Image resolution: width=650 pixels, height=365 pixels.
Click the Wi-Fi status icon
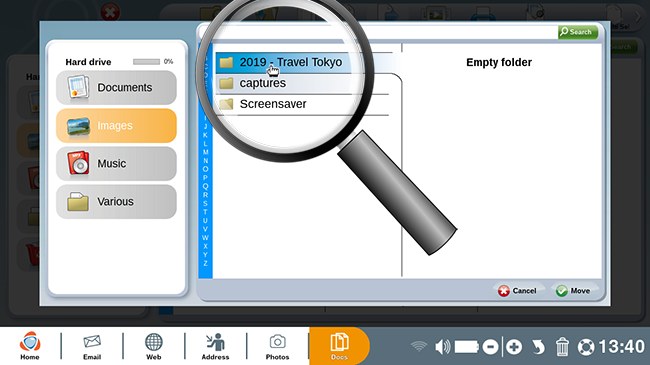tap(419, 346)
